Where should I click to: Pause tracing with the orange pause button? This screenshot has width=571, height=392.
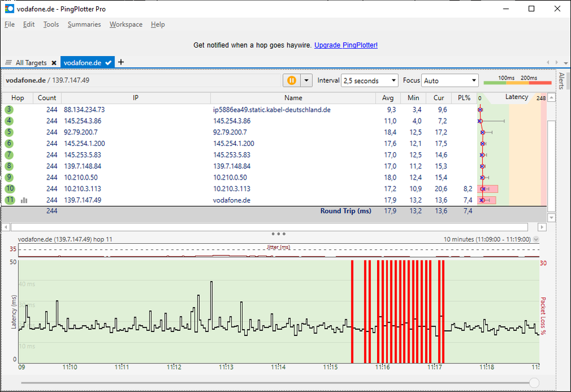291,81
